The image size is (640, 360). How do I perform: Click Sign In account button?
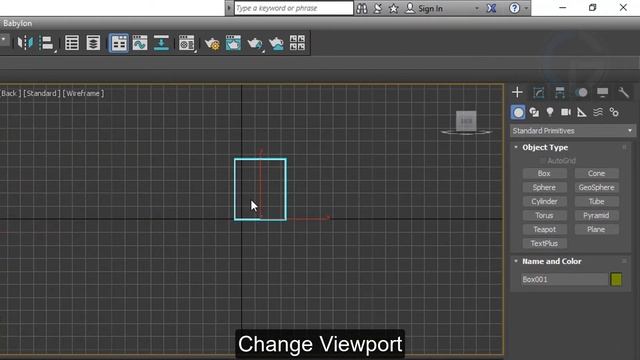tap(424, 8)
